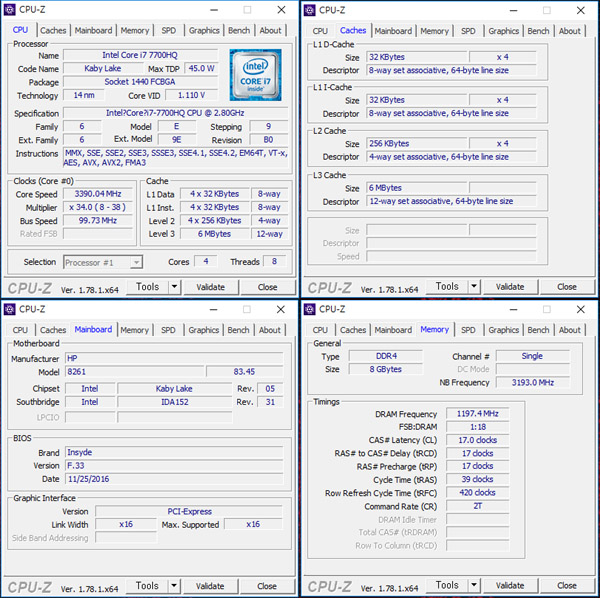Viewport: 600px width, 598px height.
Task: Click the BIOS Version field F.33
Action: click(174, 466)
